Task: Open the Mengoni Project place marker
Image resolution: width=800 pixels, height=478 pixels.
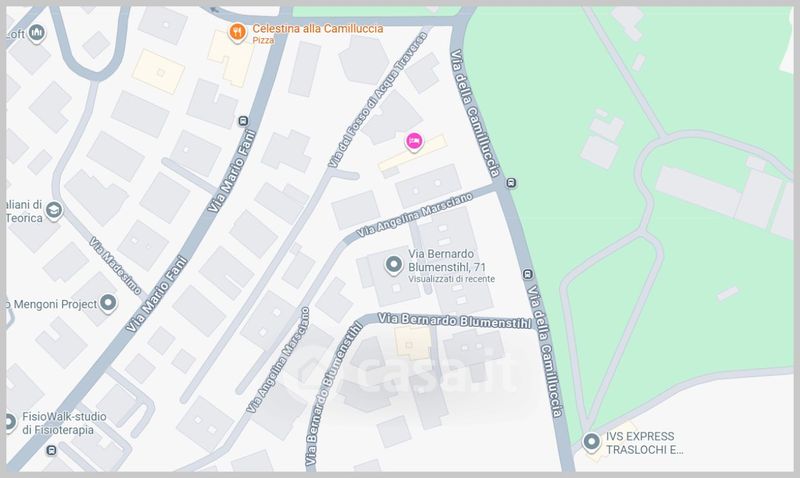Action: point(108,304)
